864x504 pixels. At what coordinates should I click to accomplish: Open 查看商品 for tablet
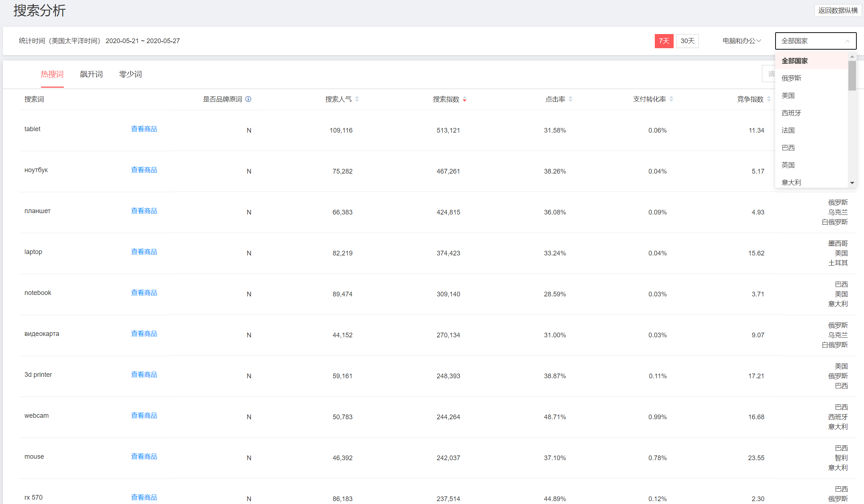144,129
